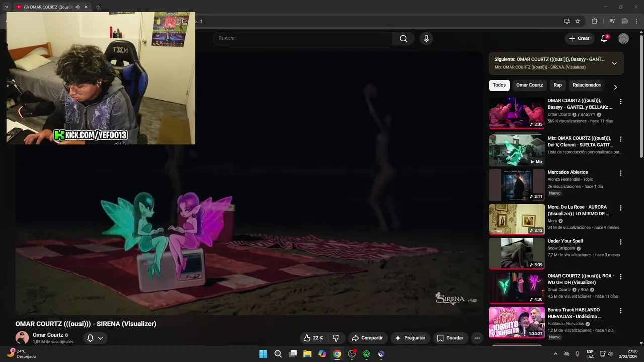Viewport: 644px width, 362px height.
Task: Open Under Your Spell video title
Action: pos(565,241)
